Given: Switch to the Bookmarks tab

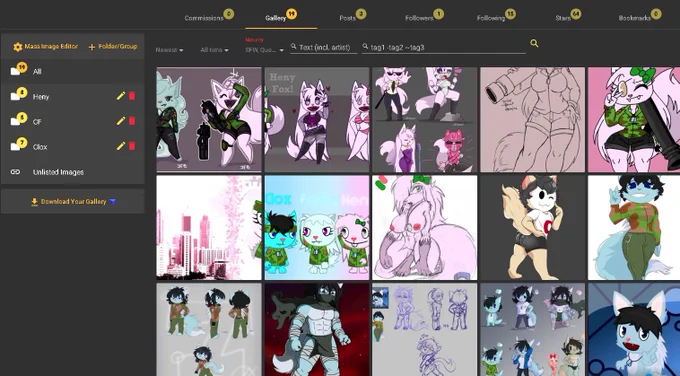Looking at the screenshot, I should (635, 18).
